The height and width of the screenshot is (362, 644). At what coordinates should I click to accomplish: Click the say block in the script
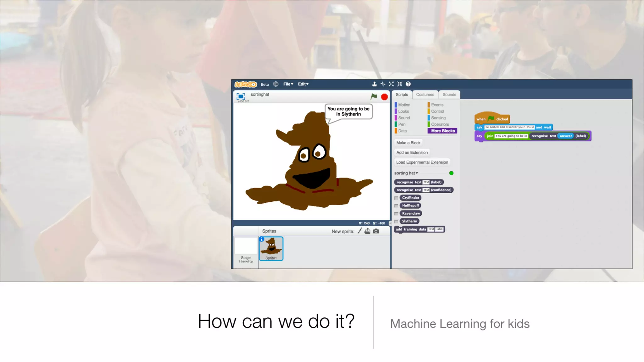pyautogui.click(x=479, y=136)
